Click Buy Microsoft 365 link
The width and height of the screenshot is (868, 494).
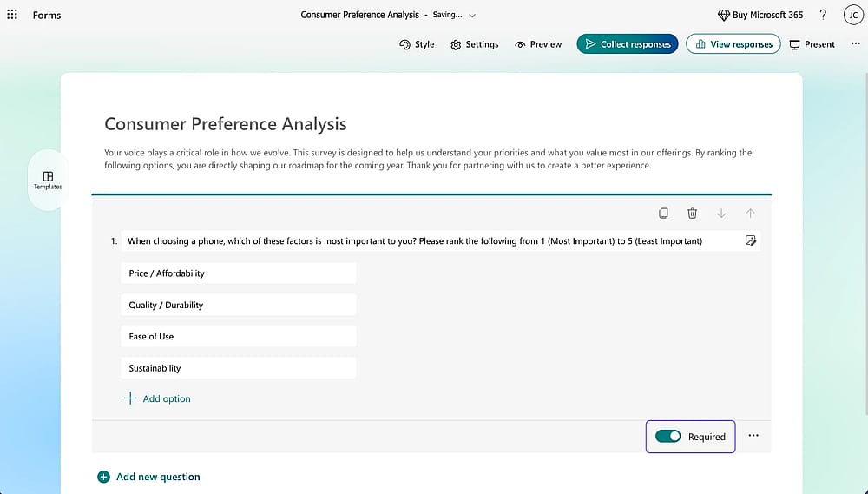[x=760, y=15]
